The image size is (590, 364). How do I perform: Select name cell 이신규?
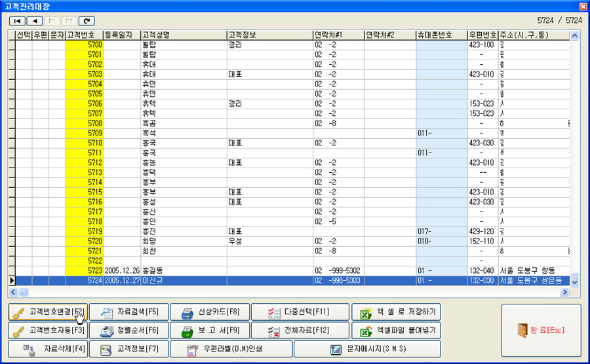[x=184, y=281]
